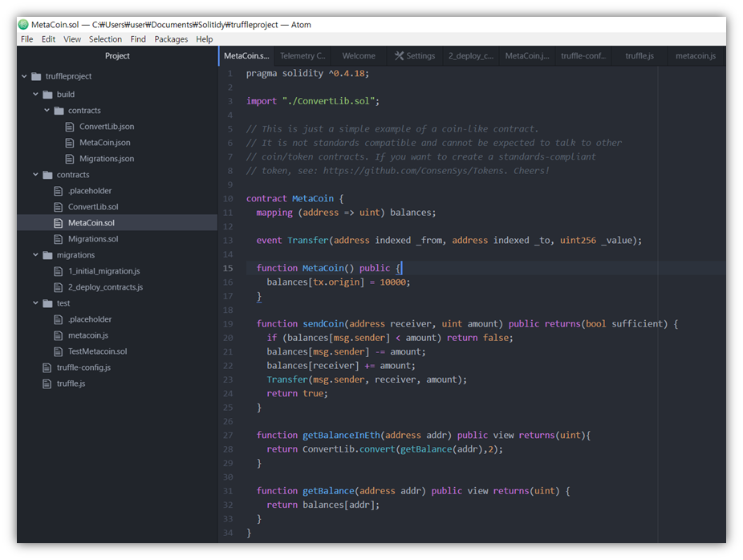Click the folder icon of top-level contracts

pyautogui.click(x=47, y=175)
